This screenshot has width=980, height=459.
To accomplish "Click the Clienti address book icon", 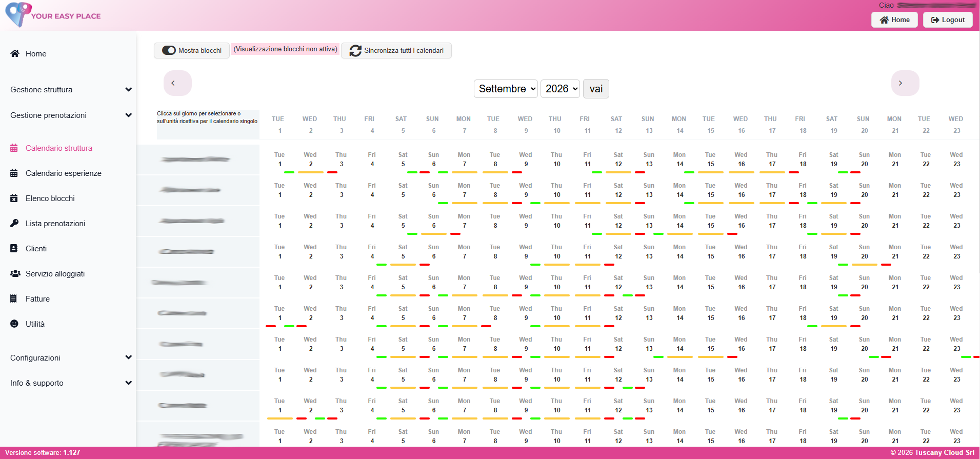I will coord(14,248).
